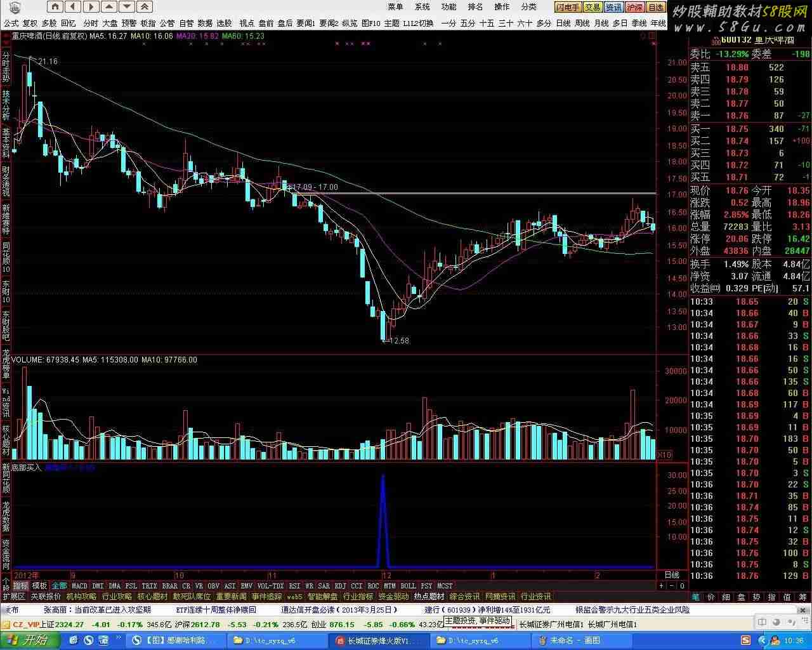
Task: Click the 资讯 button at top right
Action: click(x=613, y=8)
